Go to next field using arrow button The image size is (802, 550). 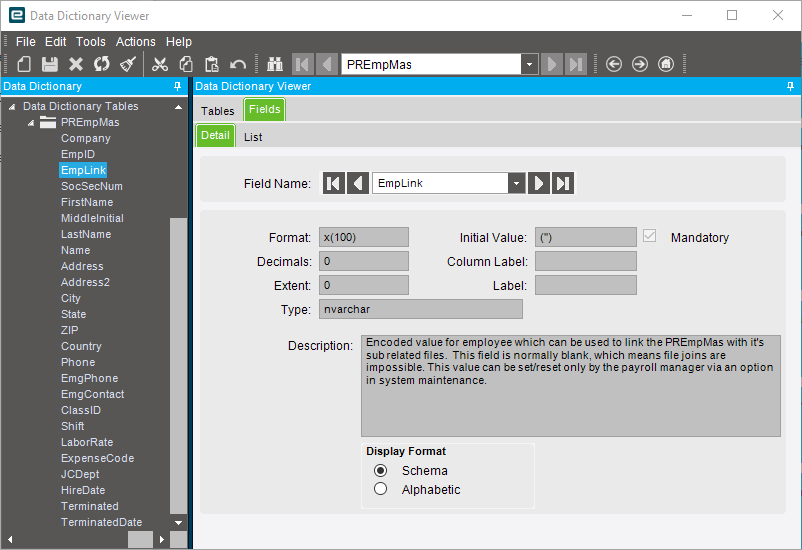(x=539, y=183)
